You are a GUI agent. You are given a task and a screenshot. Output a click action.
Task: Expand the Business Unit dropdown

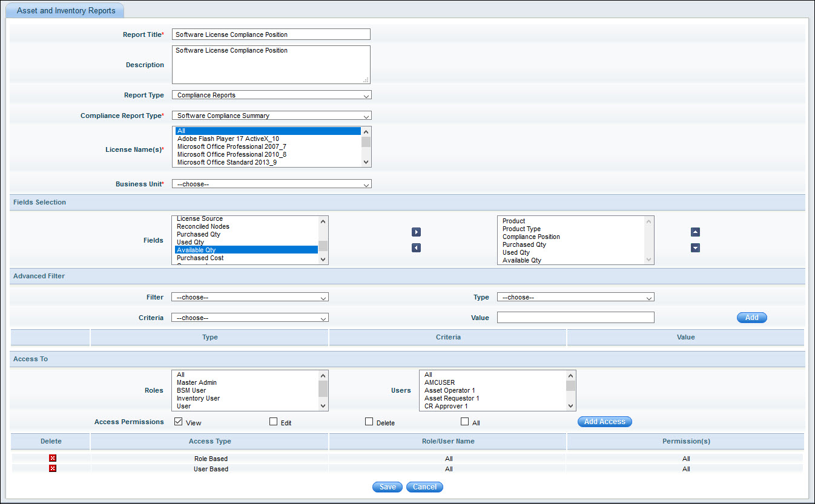271,184
